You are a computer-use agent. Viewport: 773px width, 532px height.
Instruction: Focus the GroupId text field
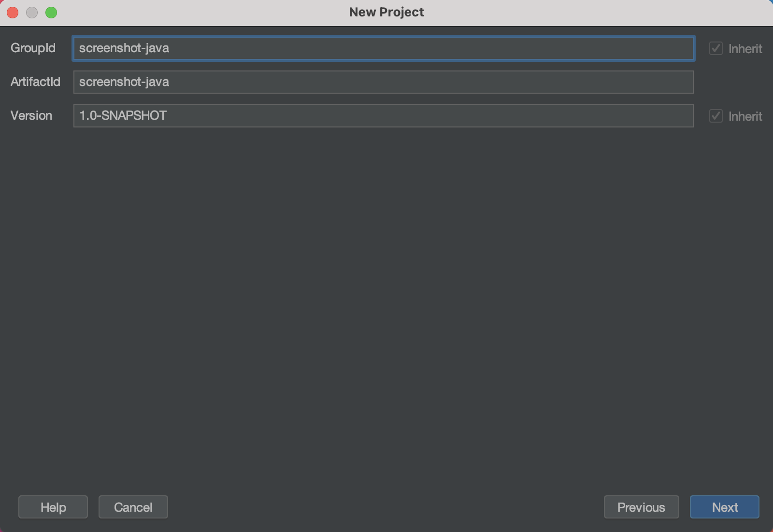coord(383,48)
